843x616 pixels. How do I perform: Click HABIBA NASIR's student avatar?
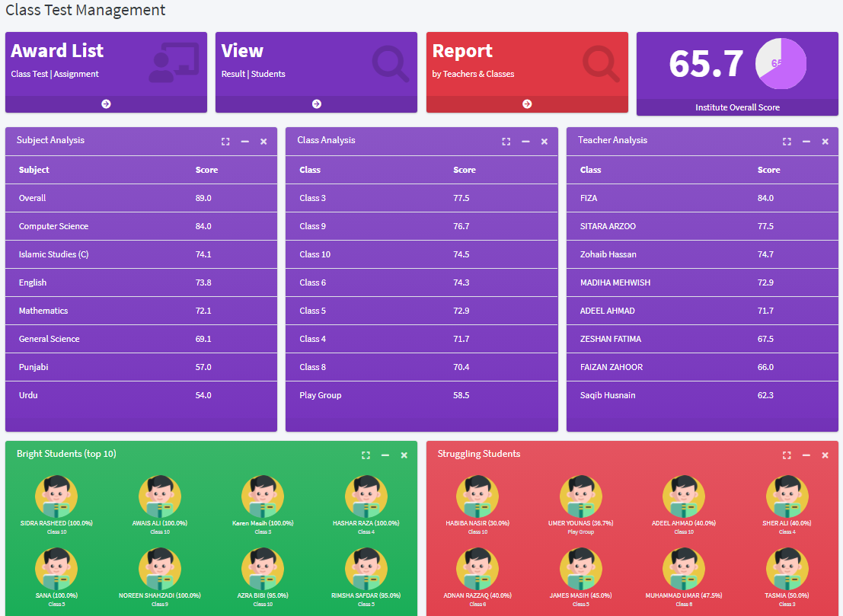point(477,496)
